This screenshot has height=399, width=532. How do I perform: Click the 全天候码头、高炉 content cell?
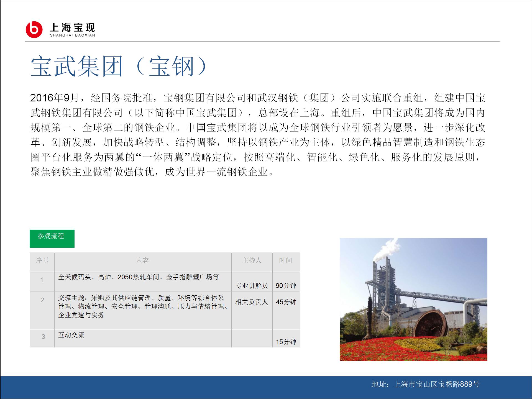(x=143, y=282)
